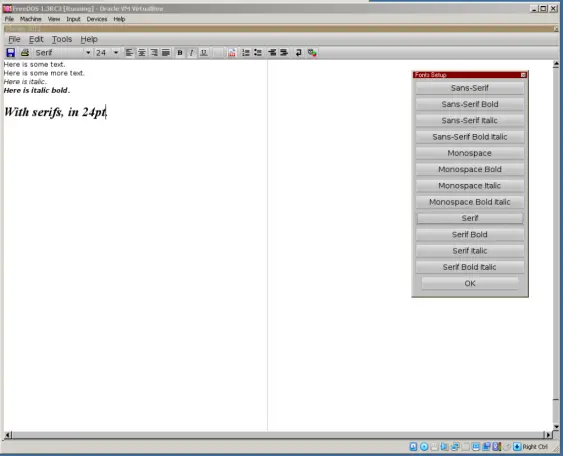Click Serif Italic button
Viewport: 563px width, 456px height.
coord(470,251)
